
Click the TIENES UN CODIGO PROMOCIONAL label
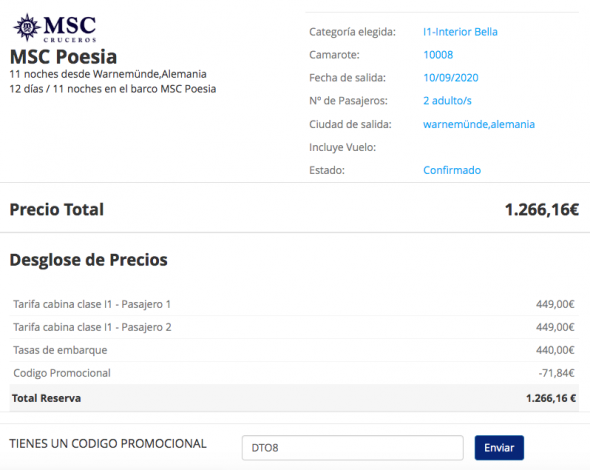(x=108, y=444)
